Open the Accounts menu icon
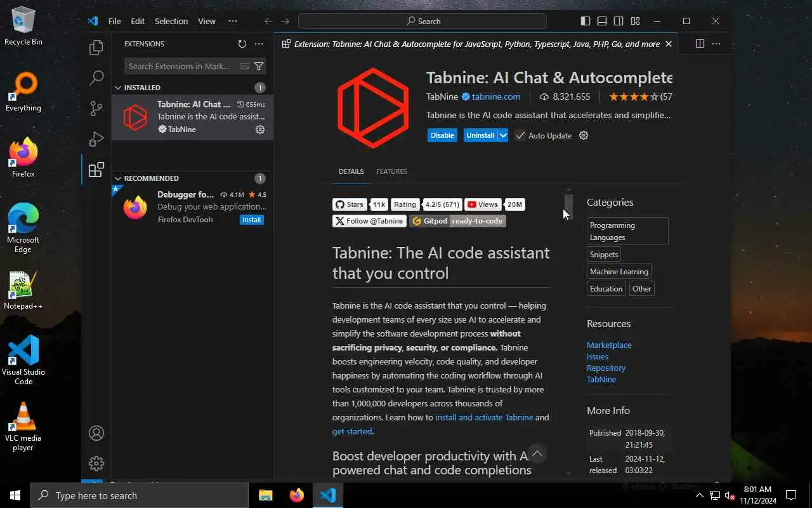 pyautogui.click(x=96, y=433)
